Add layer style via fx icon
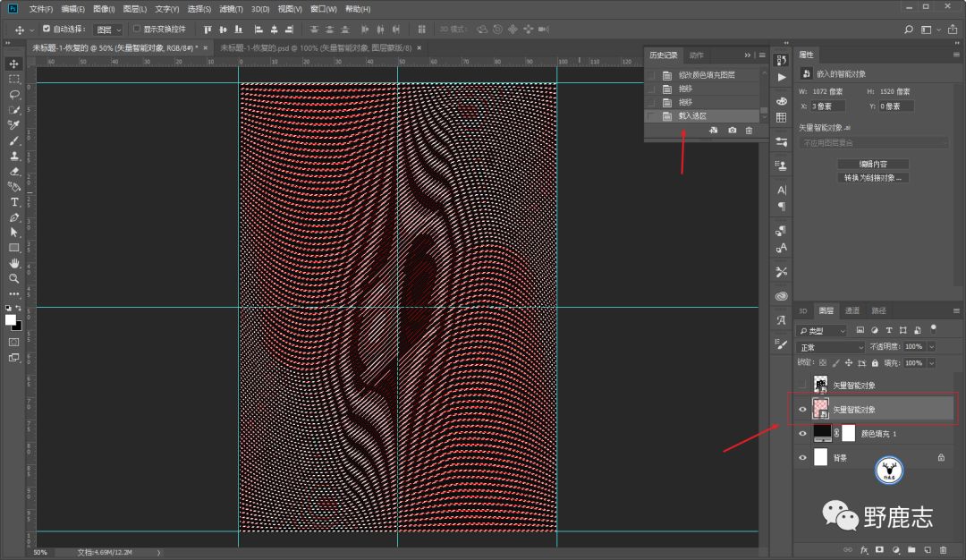 864,548
